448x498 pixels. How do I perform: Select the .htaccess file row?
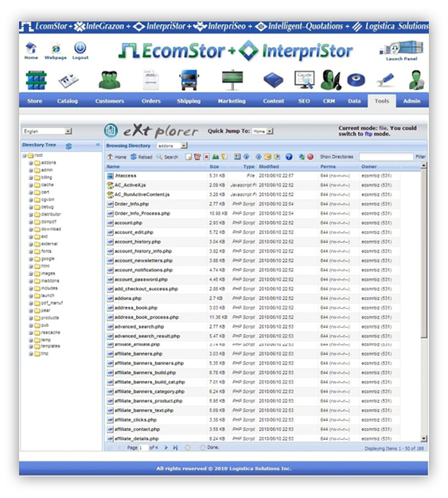pyautogui.click(x=252, y=176)
